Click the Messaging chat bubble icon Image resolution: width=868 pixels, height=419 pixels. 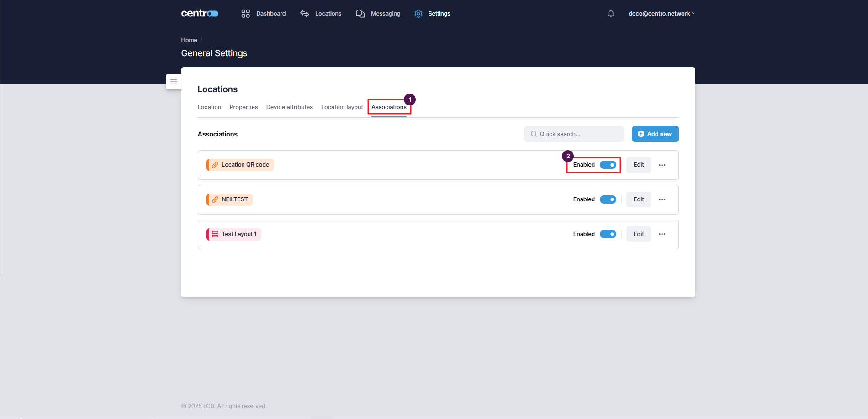pyautogui.click(x=360, y=14)
